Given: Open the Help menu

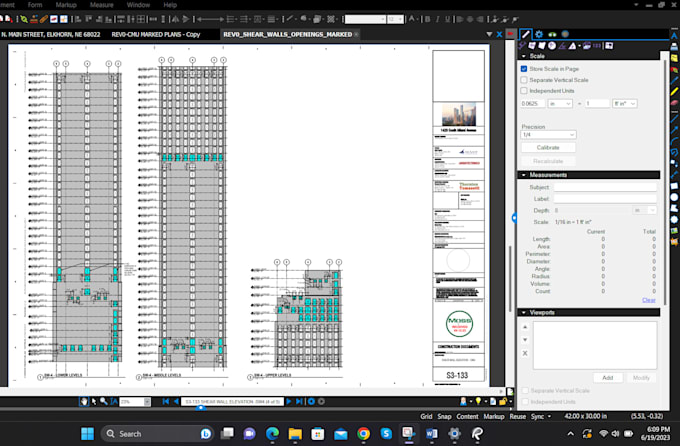Looking at the screenshot, I should coord(170,5).
